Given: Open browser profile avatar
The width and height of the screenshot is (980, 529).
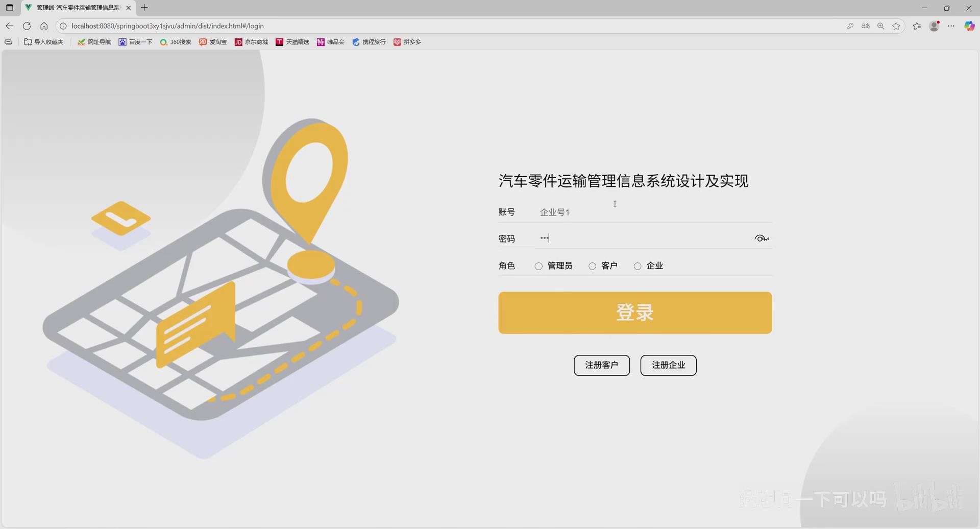Looking at the screenshot, I should (934, 26).
